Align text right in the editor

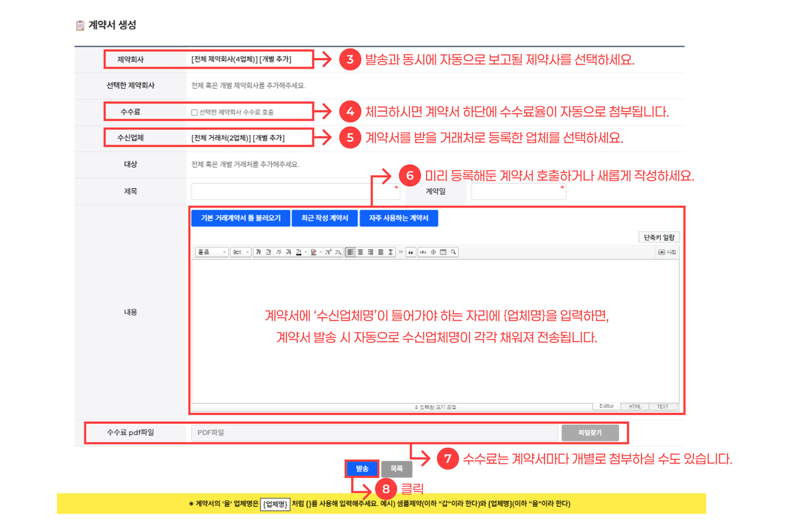coord(370,252)
